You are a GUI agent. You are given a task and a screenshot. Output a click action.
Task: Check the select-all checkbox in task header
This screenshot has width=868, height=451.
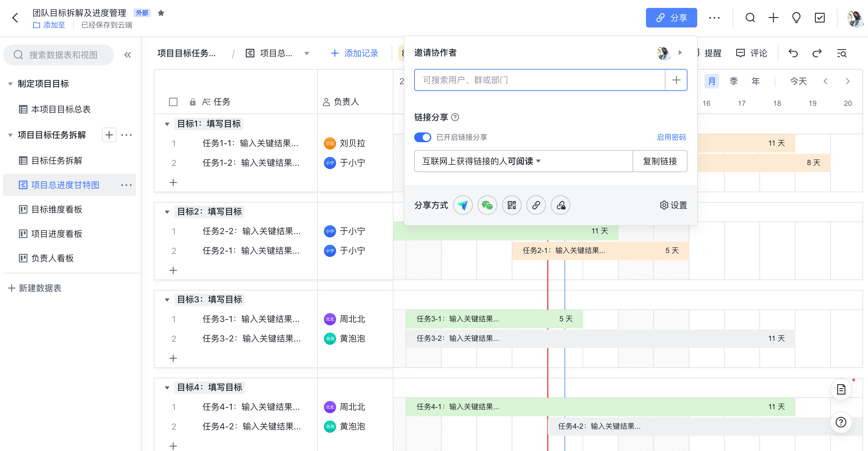[173, 102]
